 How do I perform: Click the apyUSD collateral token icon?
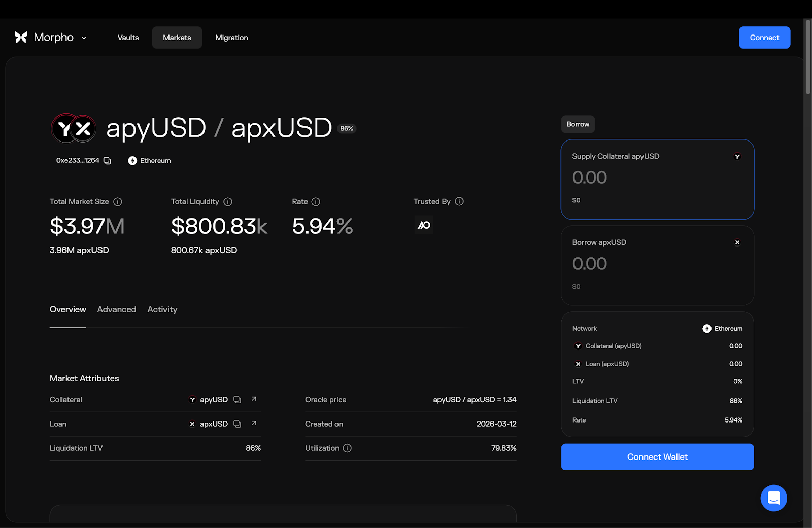tap(192, 400)
